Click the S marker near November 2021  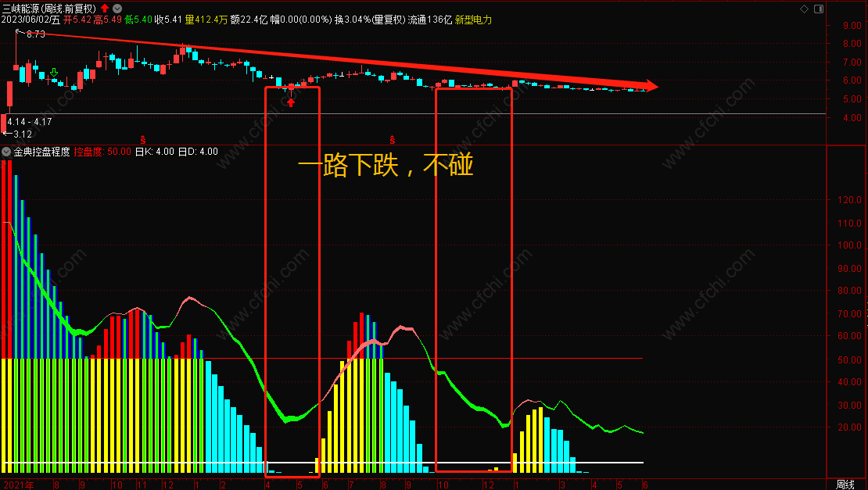tap(143, 139)
